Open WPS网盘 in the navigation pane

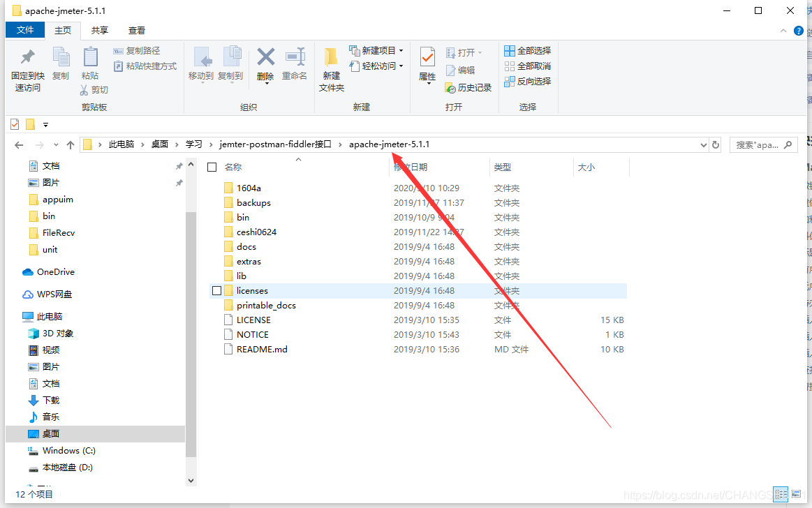tap(47, 294)
